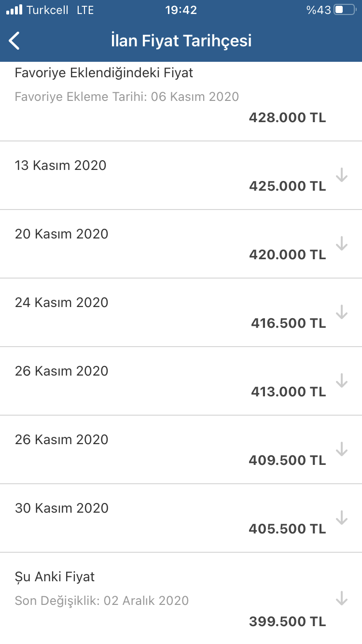Tap signal strength bars in status bar
The width and height of the screenshot is (362, 644).
click(14, 10)
